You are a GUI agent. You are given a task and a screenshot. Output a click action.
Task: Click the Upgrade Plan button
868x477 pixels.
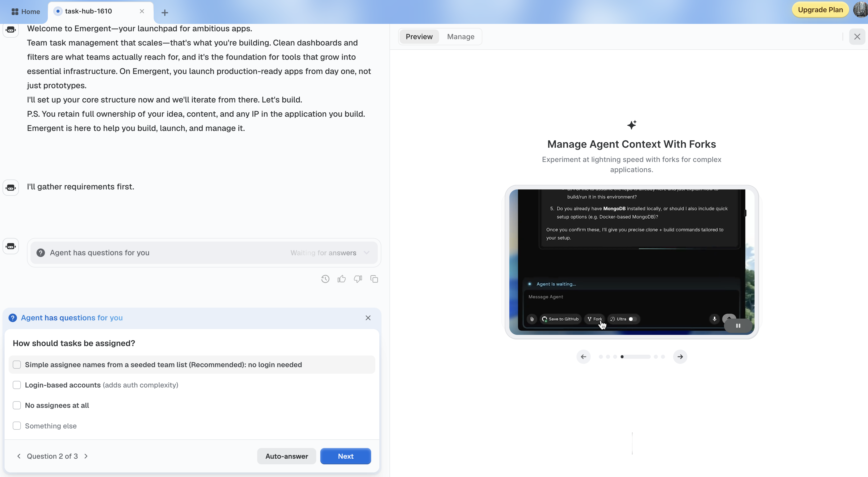click(x=820, y=10)
